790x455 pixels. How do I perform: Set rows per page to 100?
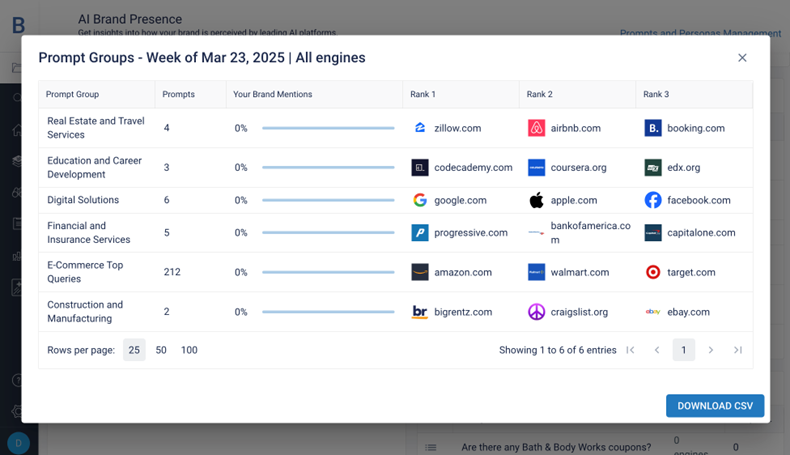click(189, 350)
